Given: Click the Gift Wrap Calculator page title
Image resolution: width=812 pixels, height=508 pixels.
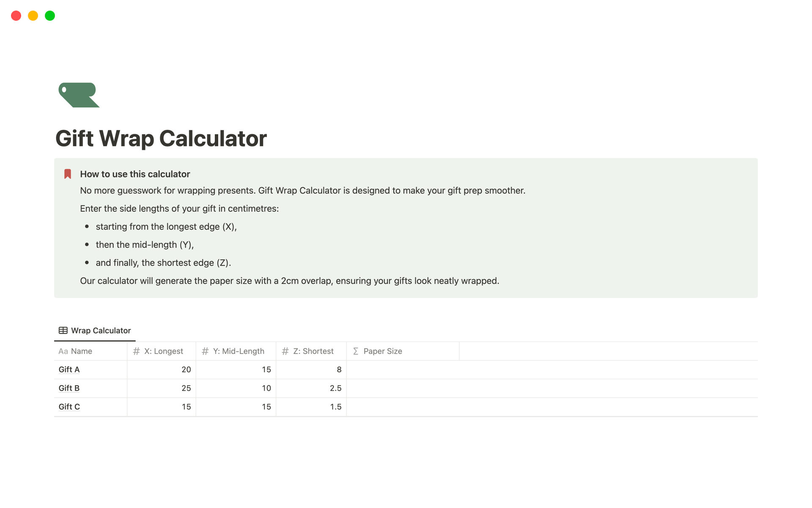Looking at the screenshot, I should click(161, 138).
